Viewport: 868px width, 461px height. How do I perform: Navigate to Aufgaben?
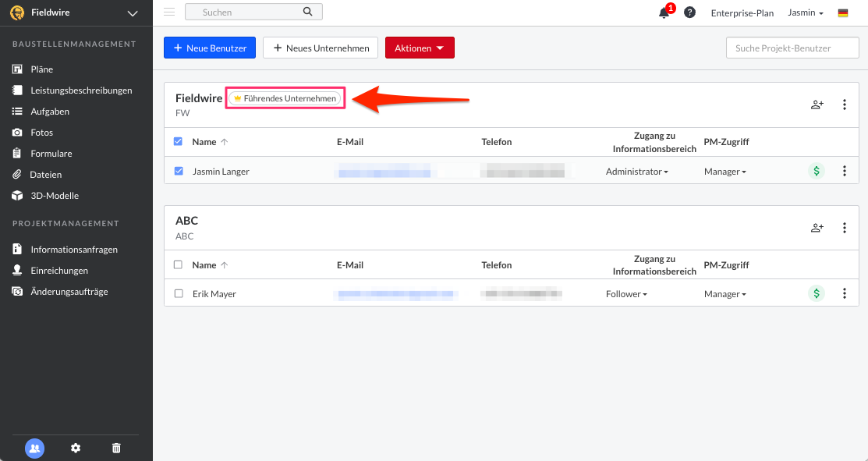tap(50, 112)
